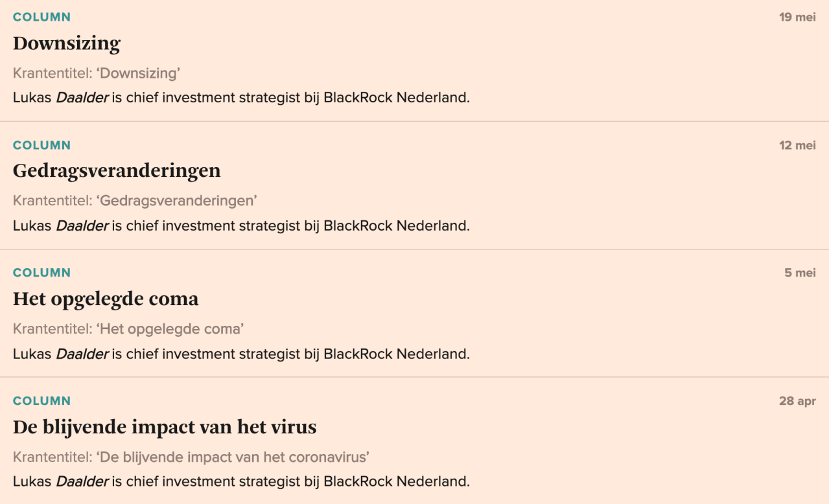
Task: Open the 'Gedragsveranderingen' article headline
Action: point(117,170)
